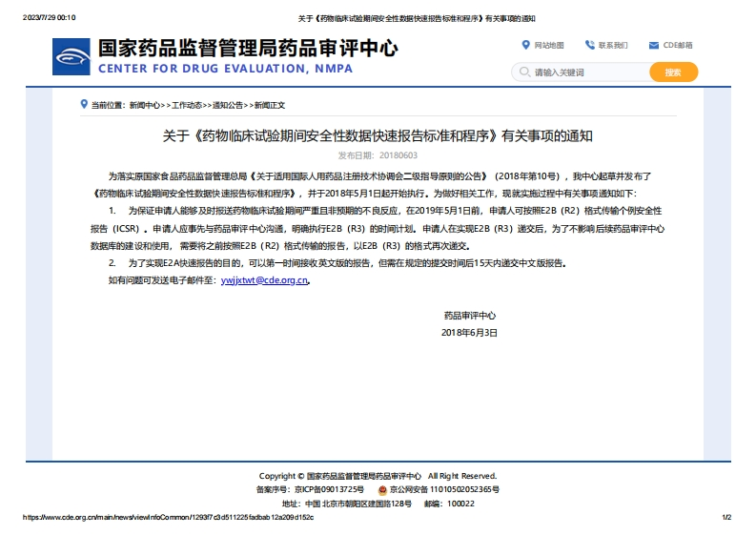Go to 工作动态 in the breadcrumb
The height and width of the screenshot is (535, 756).
[x=187, y=105]
